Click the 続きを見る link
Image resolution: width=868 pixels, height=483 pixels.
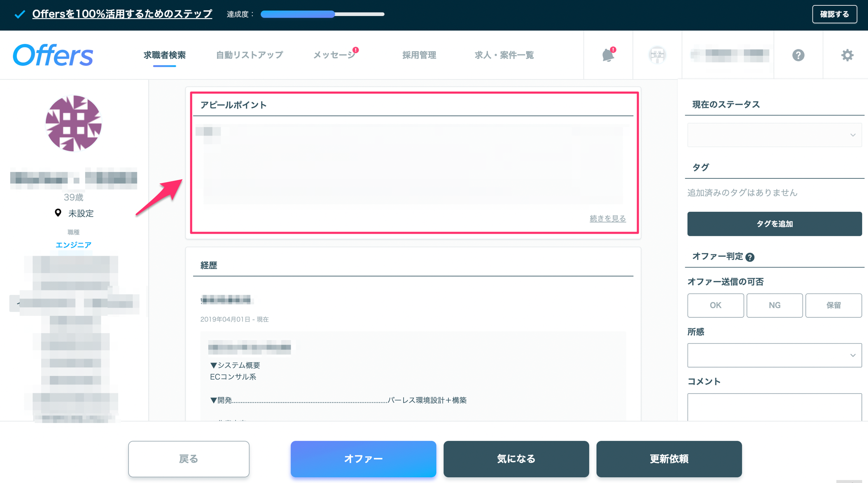click(x=607, y=218)
